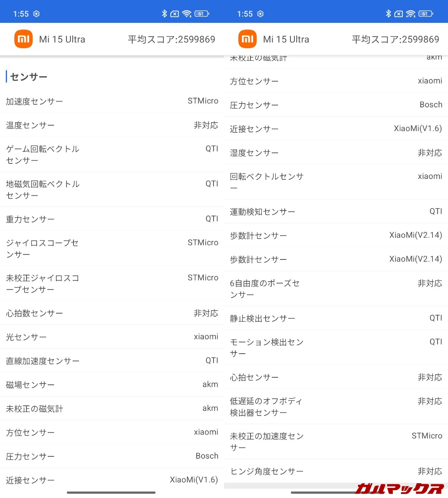Tap the センサー section heading
This screenshot has height=498, width=448.
(29, 77)
